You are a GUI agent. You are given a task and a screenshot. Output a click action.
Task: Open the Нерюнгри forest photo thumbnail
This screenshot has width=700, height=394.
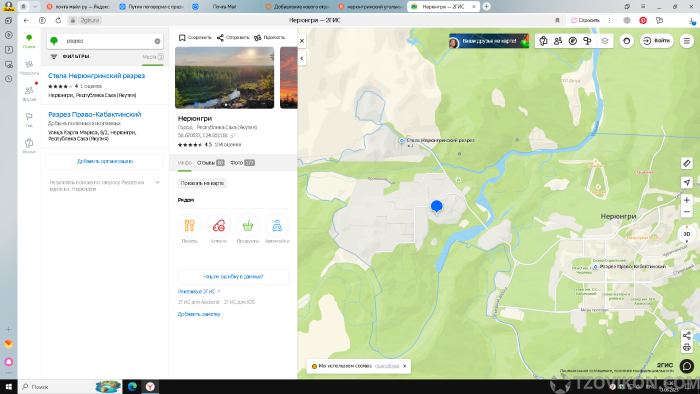225,78
